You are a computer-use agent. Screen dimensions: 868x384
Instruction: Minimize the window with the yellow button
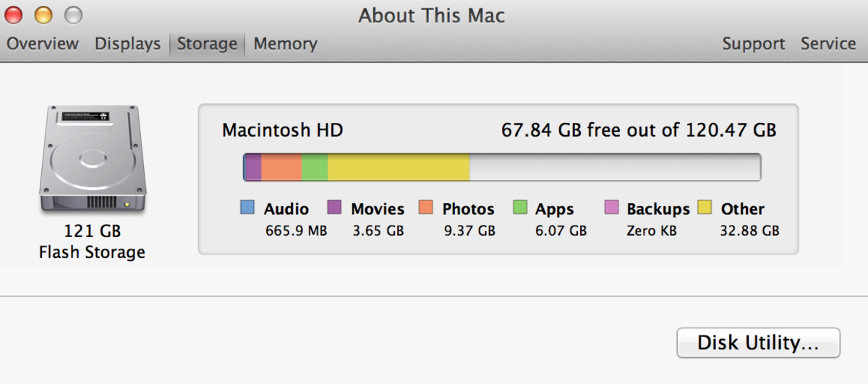pyautogui.click(x=43, y=14)
